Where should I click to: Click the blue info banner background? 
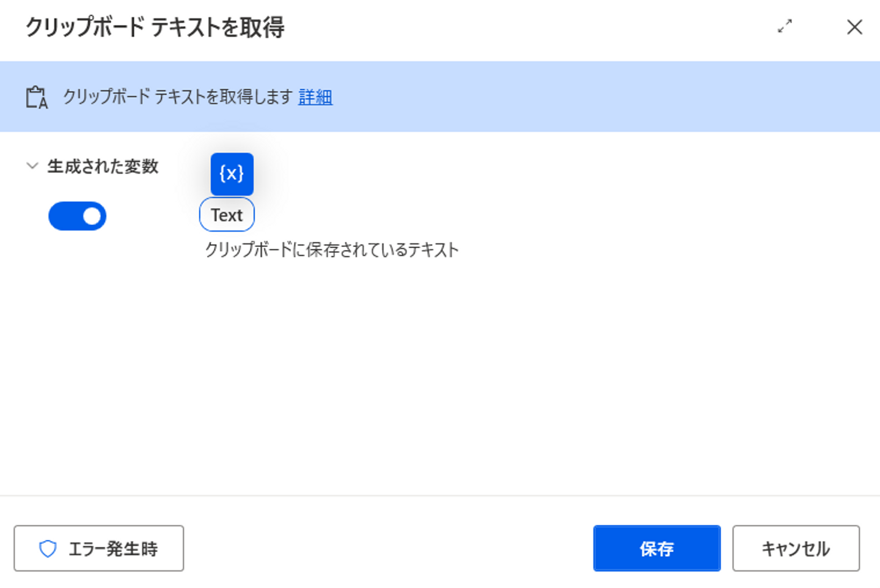point(581,97)
